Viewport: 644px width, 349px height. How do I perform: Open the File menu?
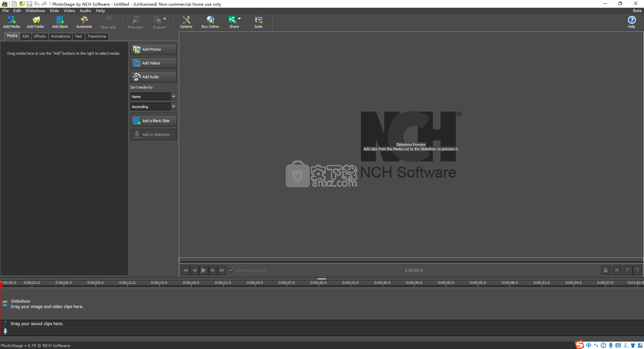tap(6, 10)
